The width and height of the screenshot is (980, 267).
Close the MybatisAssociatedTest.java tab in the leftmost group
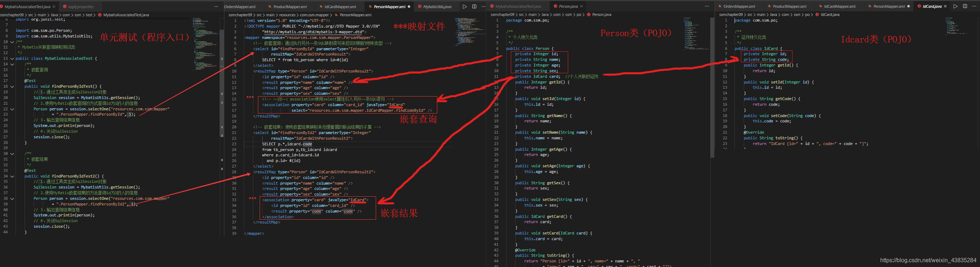(x=54, y=6)
